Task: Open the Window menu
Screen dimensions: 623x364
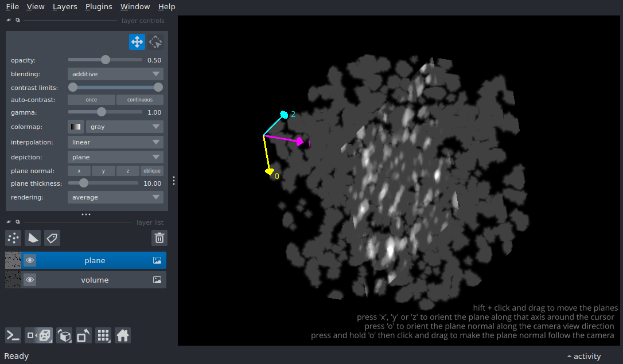Action: tap(135, 7)
